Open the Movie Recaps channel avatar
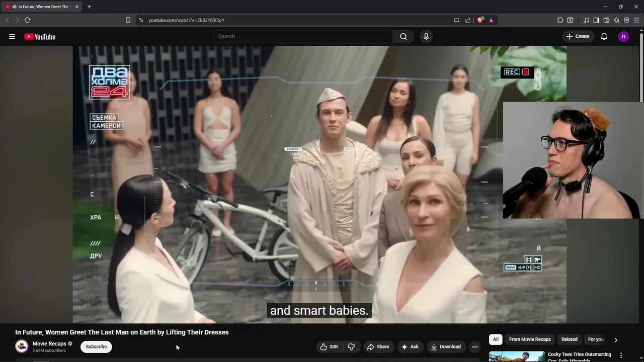This screenshot has width=644, height=362. pyautogui.click(x=22, y=346)
